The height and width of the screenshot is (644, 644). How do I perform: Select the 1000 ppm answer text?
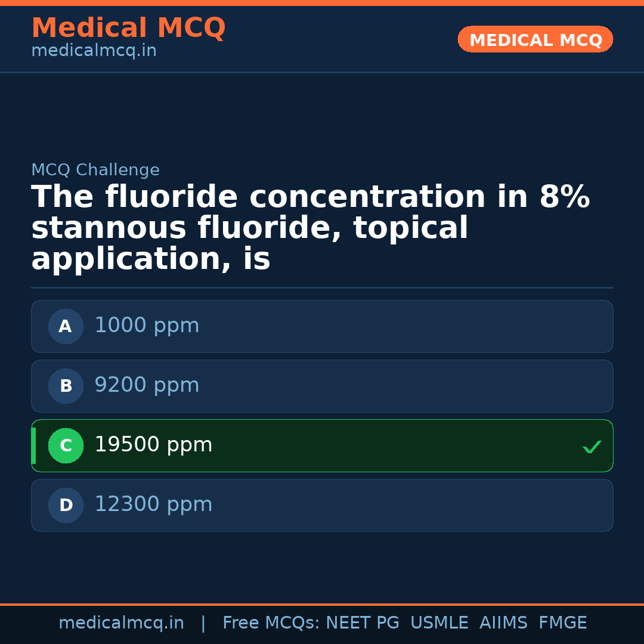(147, 326)
